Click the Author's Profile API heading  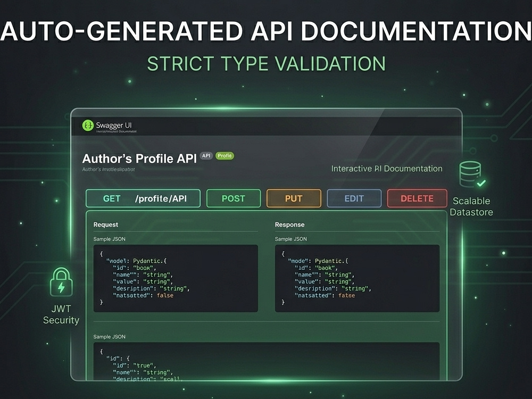pyautogui.click(x=139, y=159)
